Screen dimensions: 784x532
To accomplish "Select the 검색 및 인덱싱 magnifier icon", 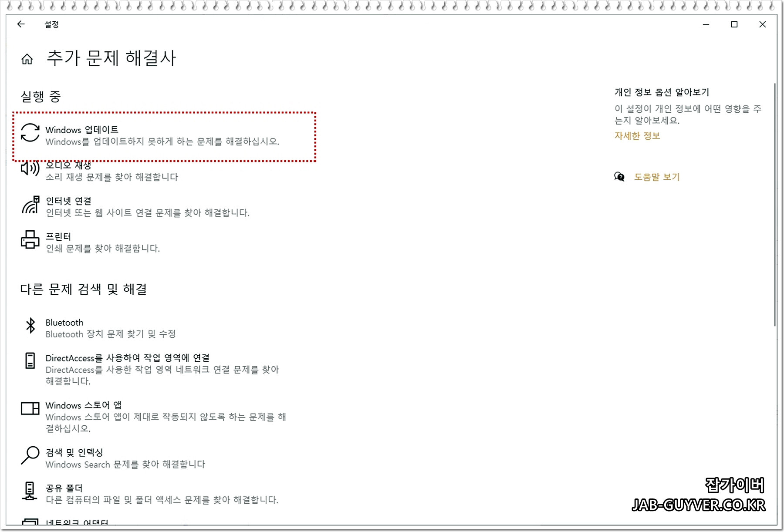I will coord(30,456).
